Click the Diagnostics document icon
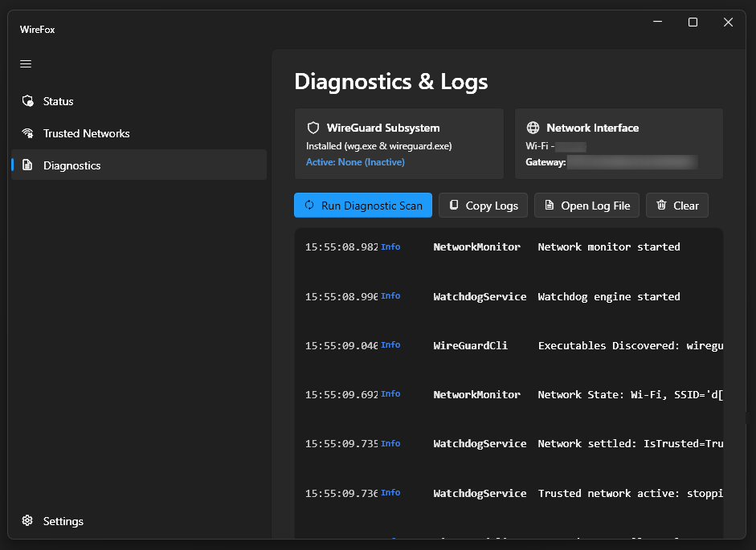Image resolution: width=756 pixels, height=550 pixels. pos(27,165)
